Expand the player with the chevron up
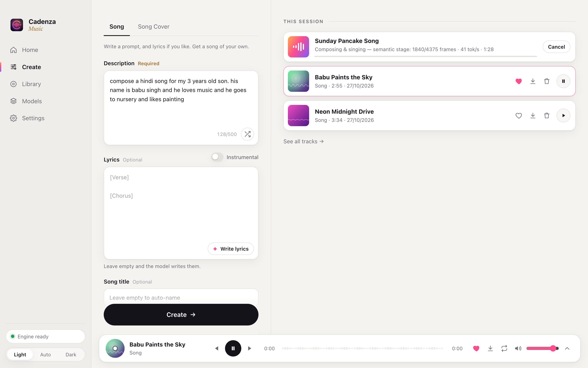The image size is (588, 368). [x=567, y=348]
